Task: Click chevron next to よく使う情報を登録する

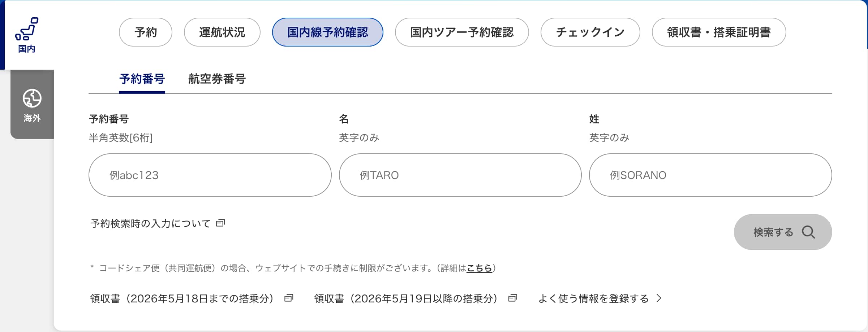Action: click(659, 298)
